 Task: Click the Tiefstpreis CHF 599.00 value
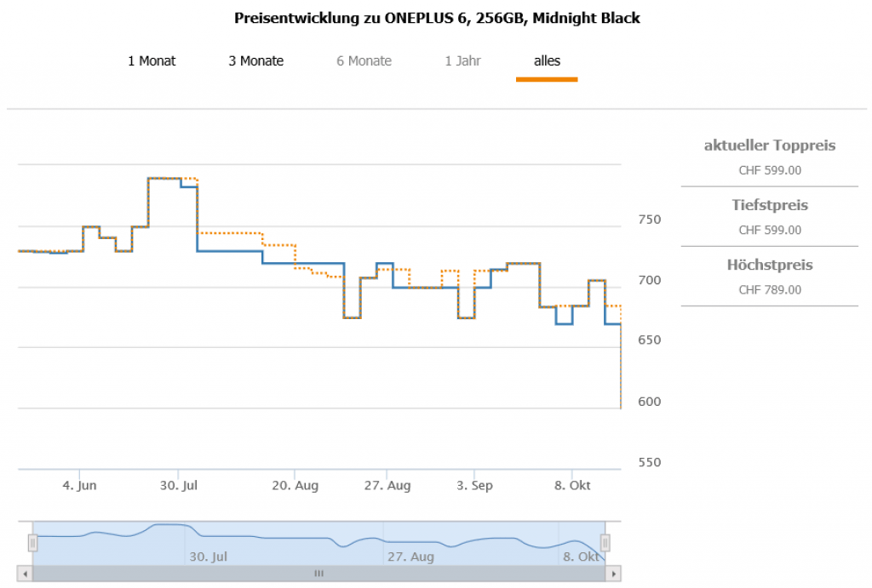(x=769, y=230)
